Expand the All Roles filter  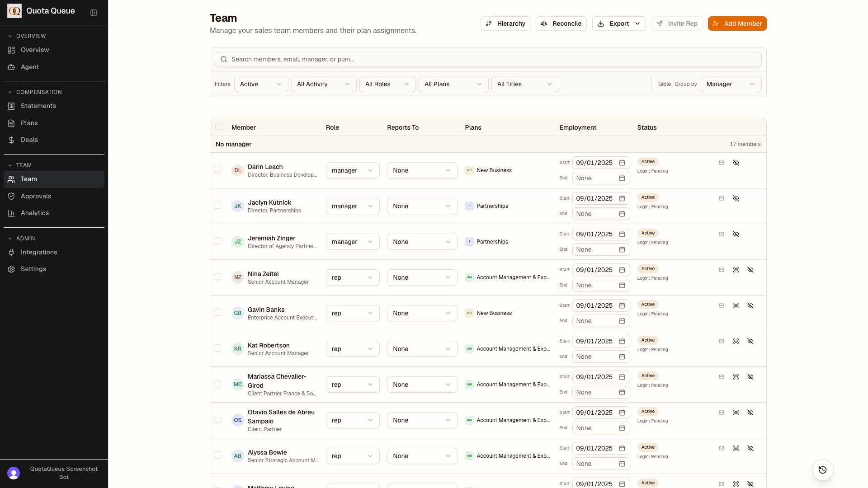pos(387,84)
